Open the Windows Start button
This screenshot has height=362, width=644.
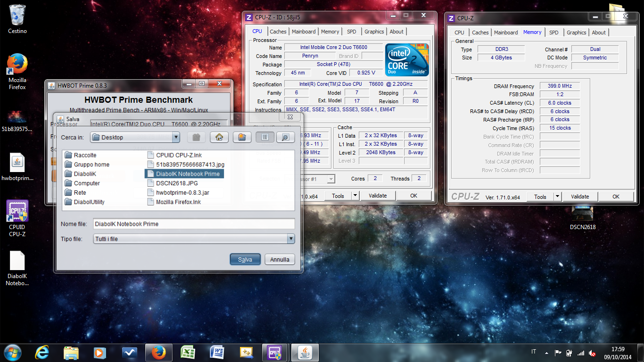pyautogui.click(x=13, y=352)
